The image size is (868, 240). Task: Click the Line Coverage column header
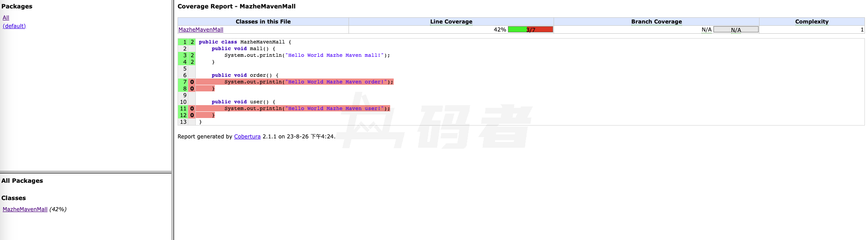[x=451, y=22]
